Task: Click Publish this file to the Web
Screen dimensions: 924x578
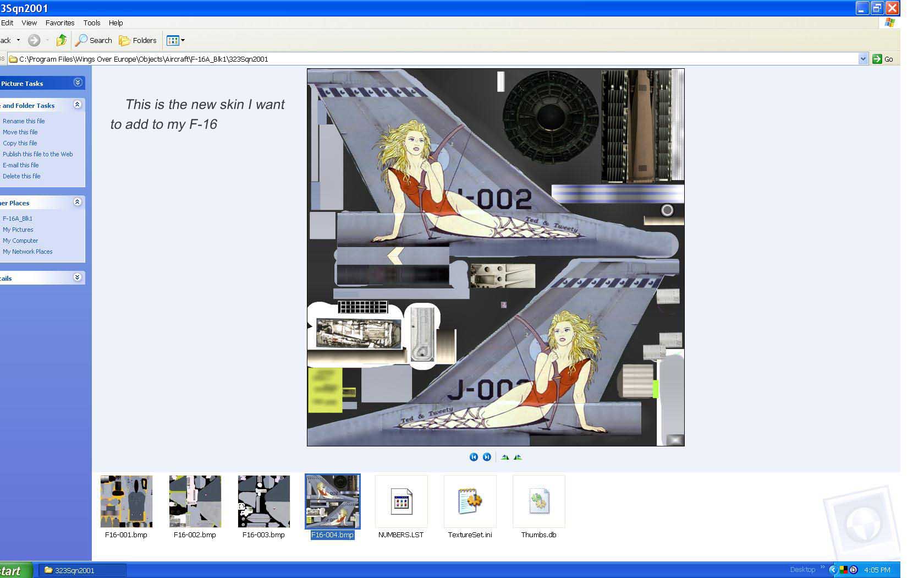Action: (x=38, y=154)
